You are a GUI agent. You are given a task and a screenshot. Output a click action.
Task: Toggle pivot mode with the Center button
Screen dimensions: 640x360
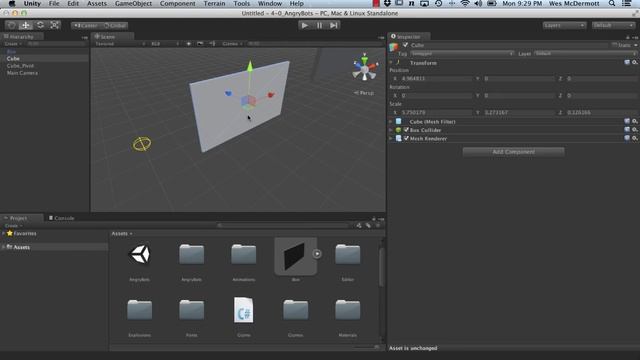pyautogui.click(x=85, y=26)
